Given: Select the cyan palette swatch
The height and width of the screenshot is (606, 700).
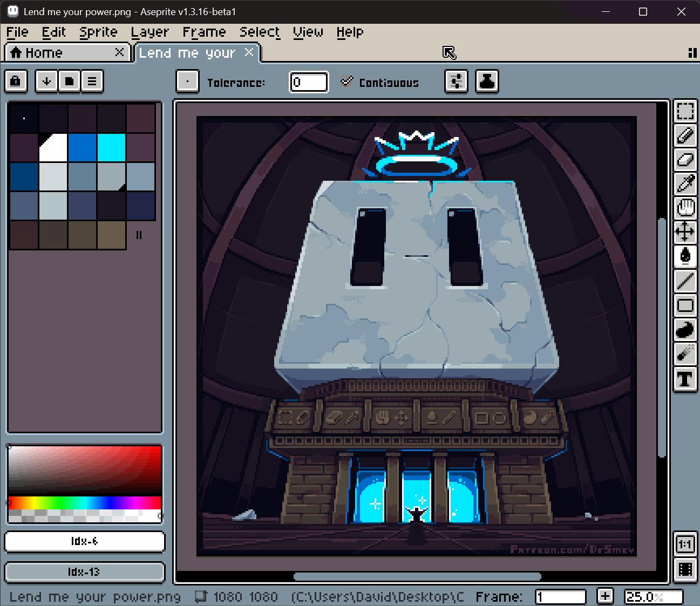Looking at the screenshot, I should click(x=111, y=148).
